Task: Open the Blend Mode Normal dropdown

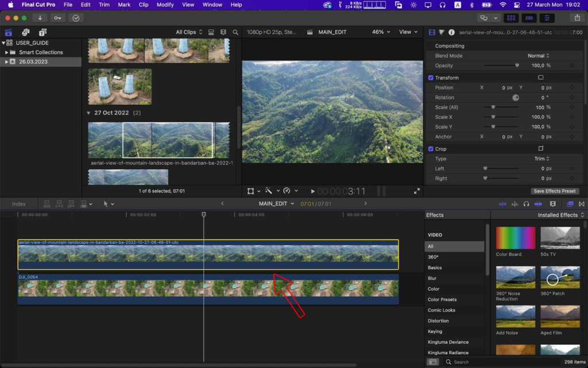Action: (539, 56)
